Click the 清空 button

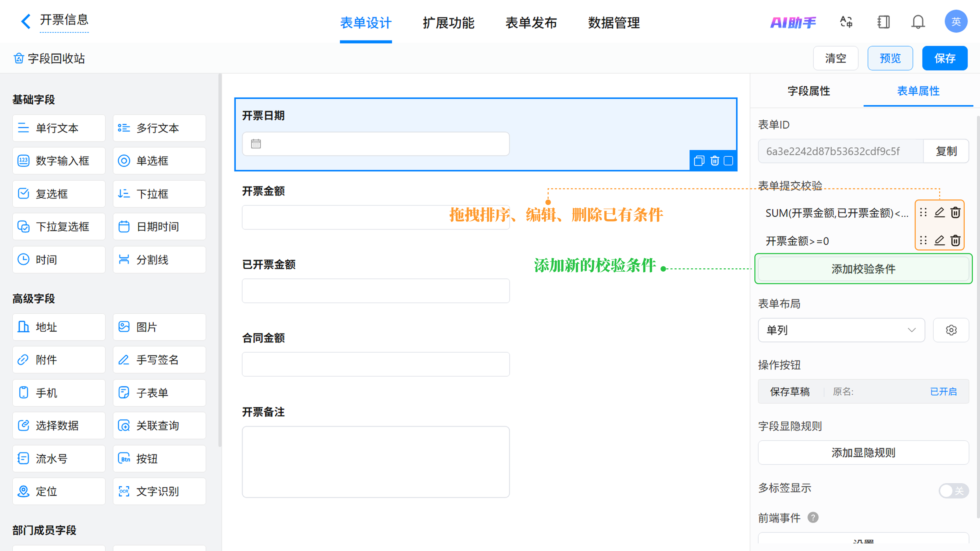pyautogui.click(x=836, y=58)
